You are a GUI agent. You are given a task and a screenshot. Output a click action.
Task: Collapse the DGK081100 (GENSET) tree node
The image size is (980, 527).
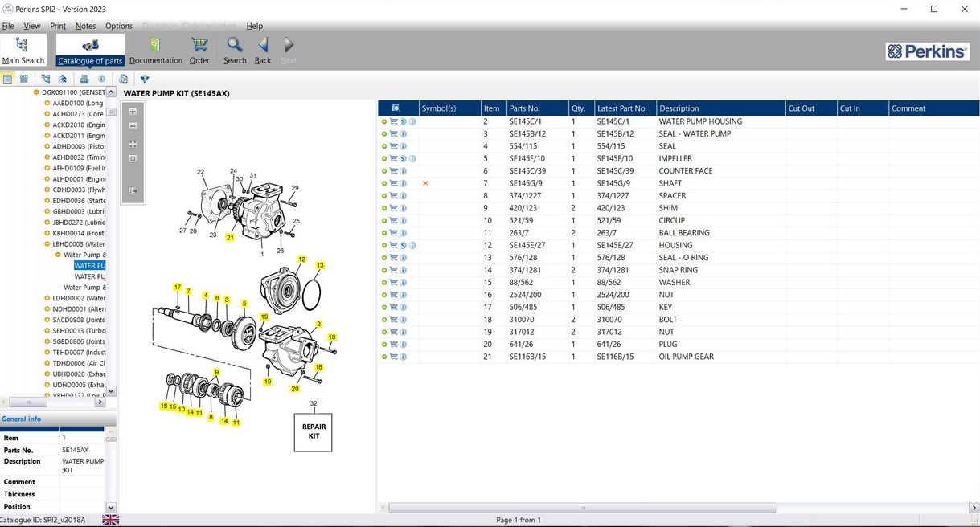(36, 92)
